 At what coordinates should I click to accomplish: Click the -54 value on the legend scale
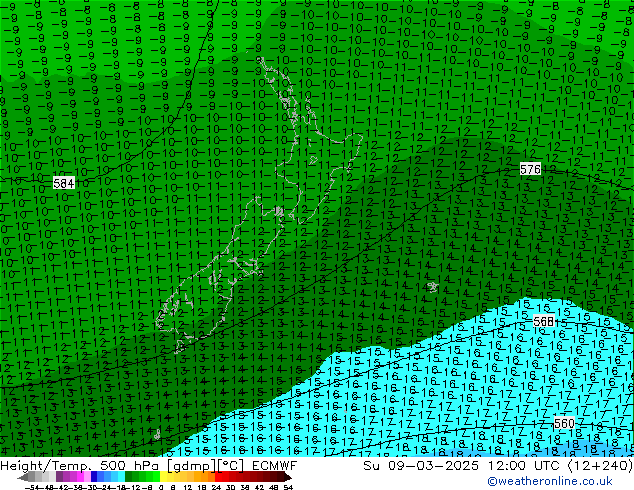pyautogui.click(x=32, y=487)
